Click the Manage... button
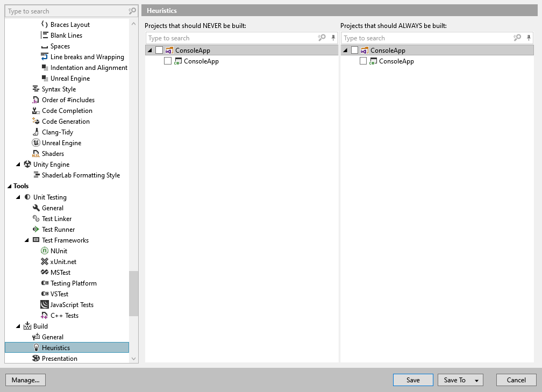 click(26, 380)
